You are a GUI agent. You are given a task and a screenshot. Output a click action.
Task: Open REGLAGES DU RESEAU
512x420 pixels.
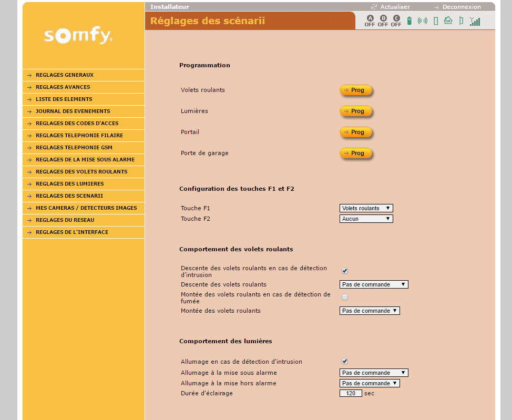84,220
